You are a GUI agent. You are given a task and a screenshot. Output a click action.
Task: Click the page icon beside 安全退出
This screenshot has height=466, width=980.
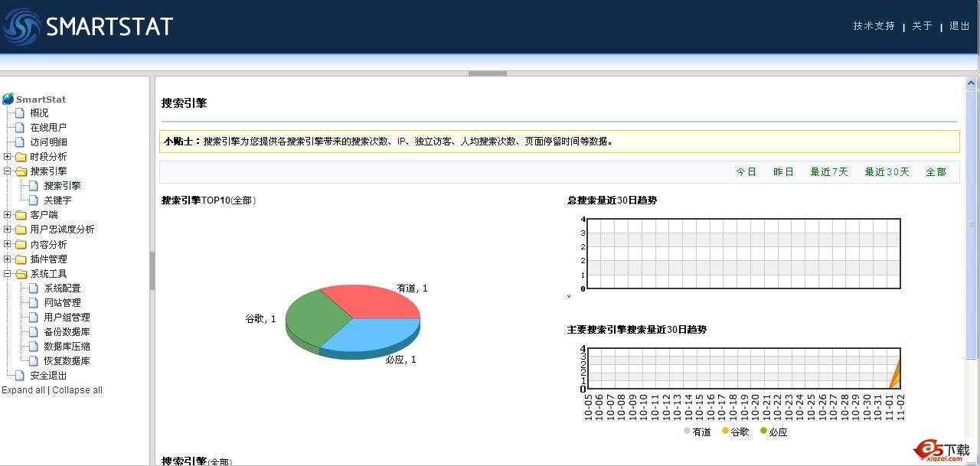click(x=21, y=376)
